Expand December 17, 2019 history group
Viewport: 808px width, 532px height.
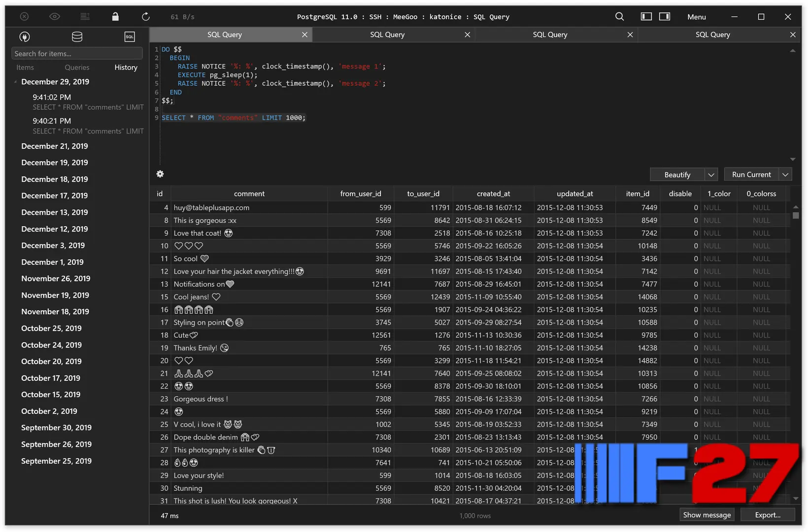tap(55, 196)
